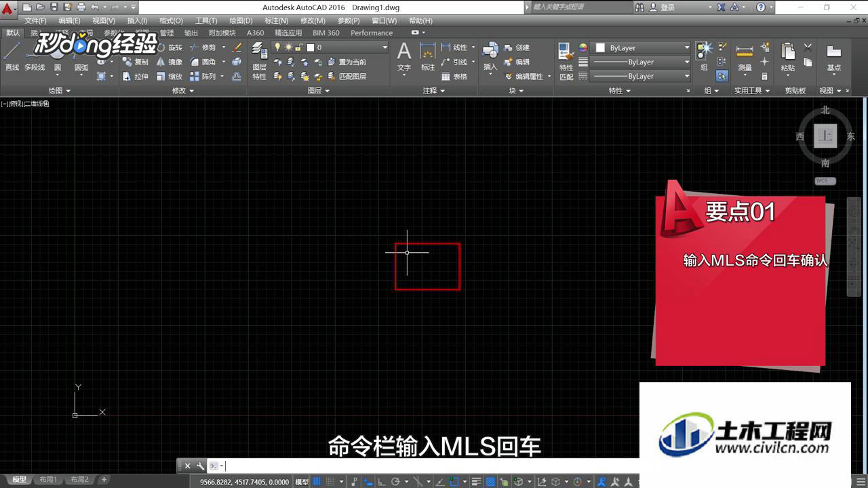This screenshot has width=868, height=488.
Task: Click the Open file icon in quick access toolbar
Action: tap(40, 7)
